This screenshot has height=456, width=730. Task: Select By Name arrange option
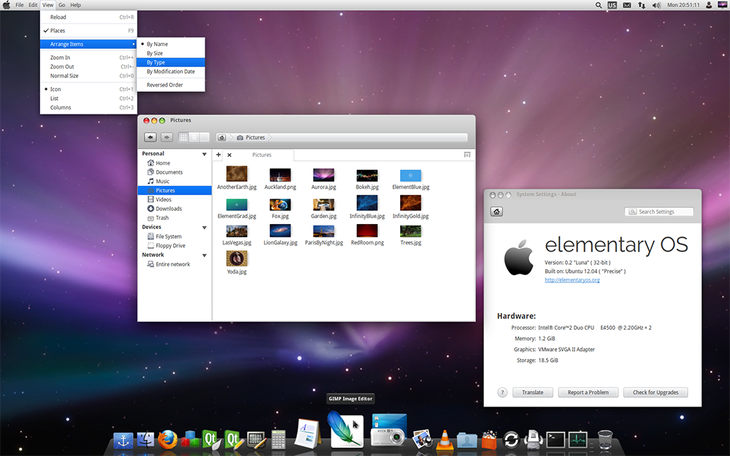[x=171, y=44]
